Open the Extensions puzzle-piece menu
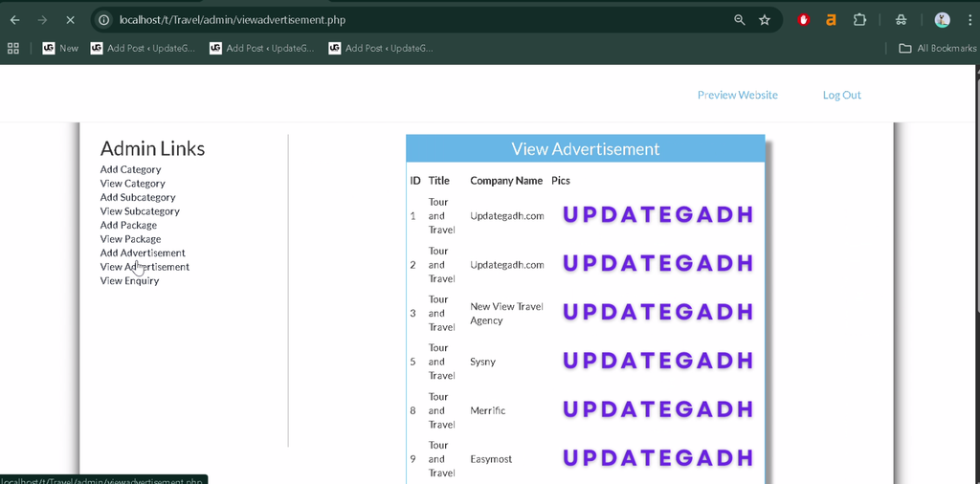Viewport: 980px width, 484px height. (x=860, y=20)
